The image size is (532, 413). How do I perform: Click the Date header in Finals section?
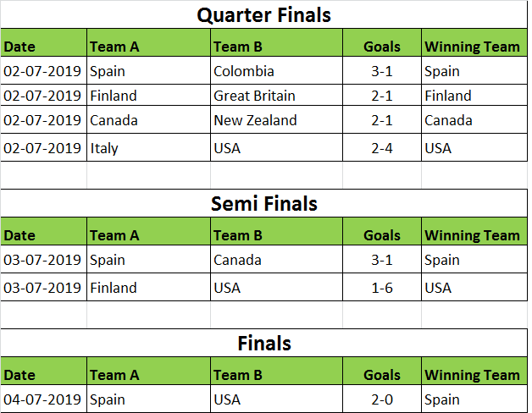42,375
